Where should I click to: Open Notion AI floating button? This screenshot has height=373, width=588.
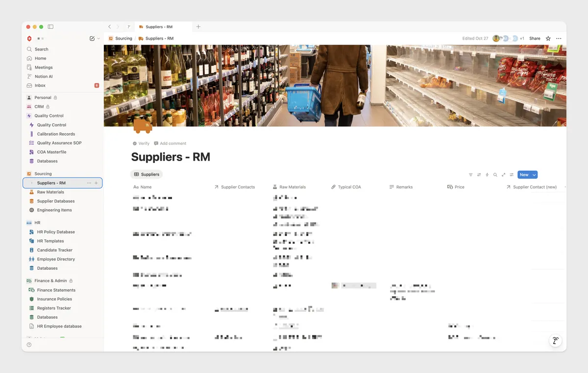pos(555,341)
